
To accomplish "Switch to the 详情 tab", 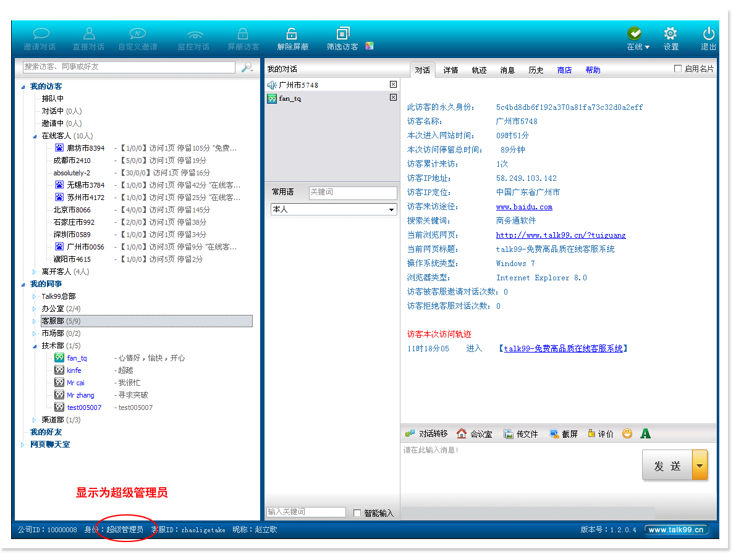I will [x=450, y=70].
